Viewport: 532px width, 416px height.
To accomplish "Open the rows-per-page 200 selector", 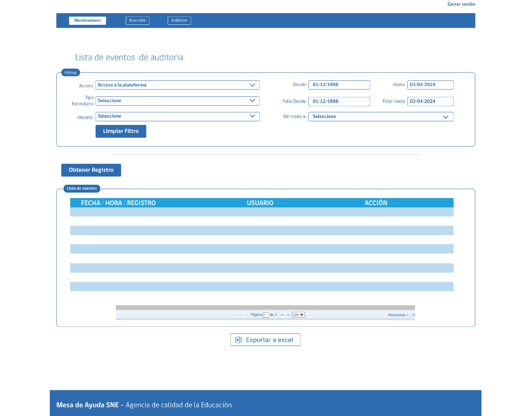I will [298, 315].
